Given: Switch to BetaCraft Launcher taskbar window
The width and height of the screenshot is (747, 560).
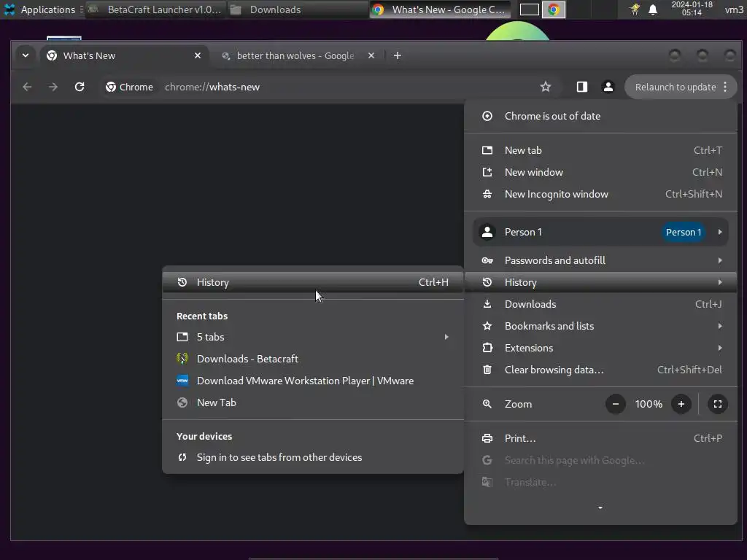Looking at the screenshot, I should coord(155,9).
